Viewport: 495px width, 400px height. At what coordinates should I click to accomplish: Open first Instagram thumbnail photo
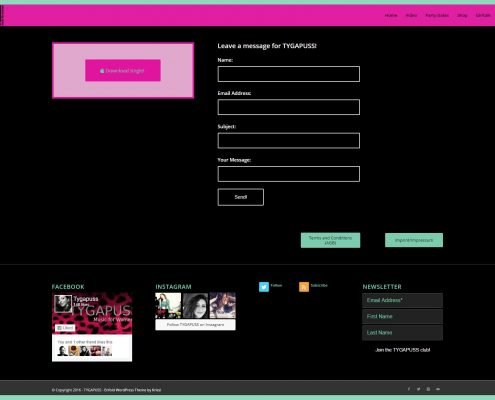pyautogui.click(x=168, y=305)
